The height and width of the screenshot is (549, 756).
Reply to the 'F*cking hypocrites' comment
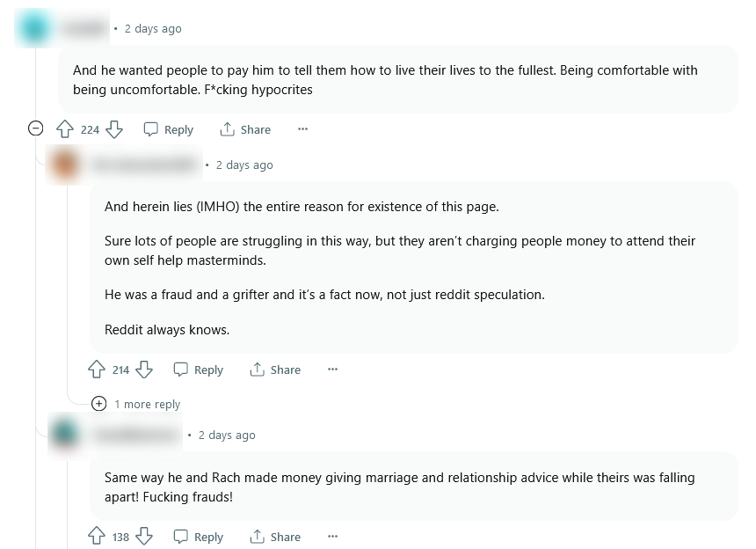click(x=168, y=129)
